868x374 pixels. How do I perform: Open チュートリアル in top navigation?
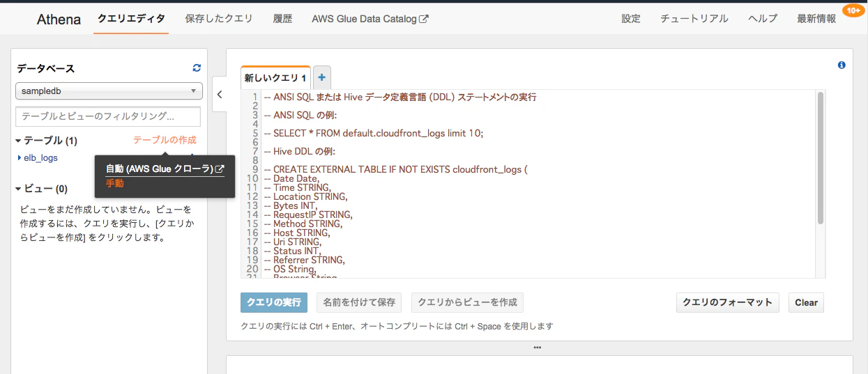tap(694, 19)
